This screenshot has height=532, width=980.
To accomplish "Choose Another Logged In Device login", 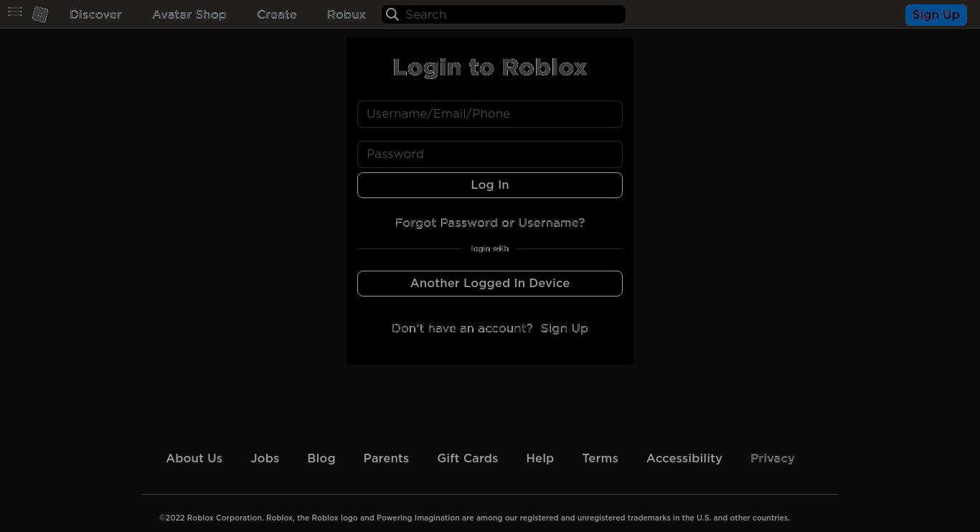I will (490, 284).
